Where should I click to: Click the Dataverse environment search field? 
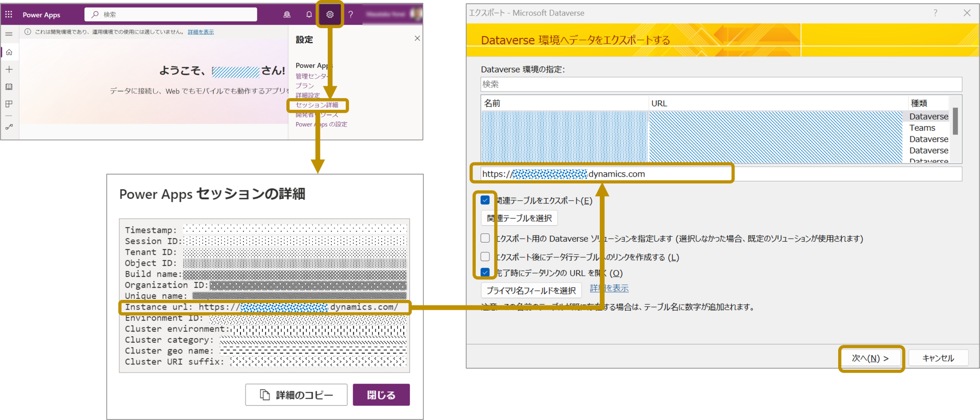[x=721, y=84]
